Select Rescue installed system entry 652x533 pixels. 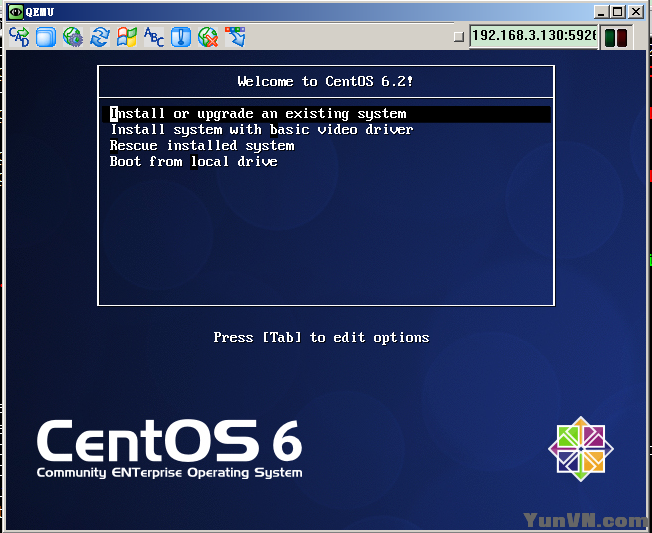click(326, 146)
